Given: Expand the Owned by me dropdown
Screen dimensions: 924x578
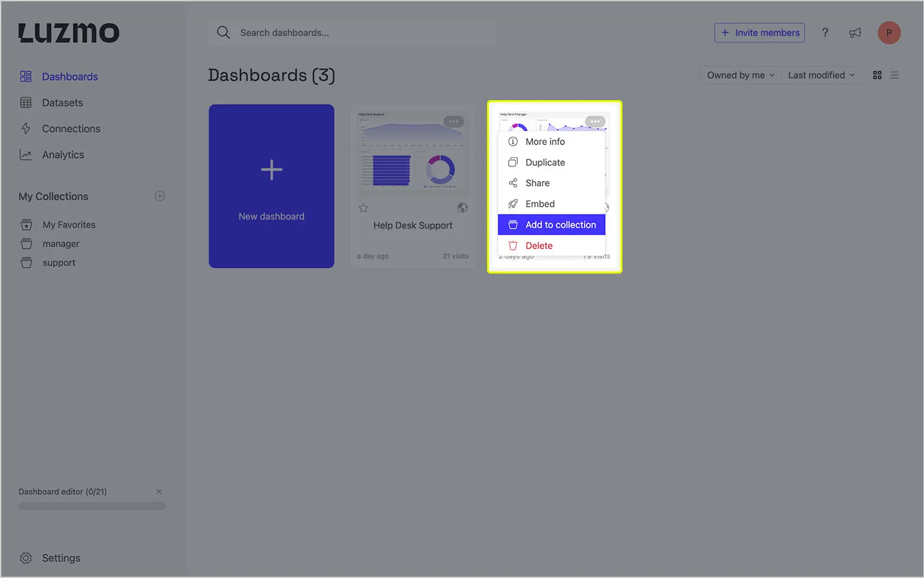Looking at the screenshot, I should pos(740,75).
